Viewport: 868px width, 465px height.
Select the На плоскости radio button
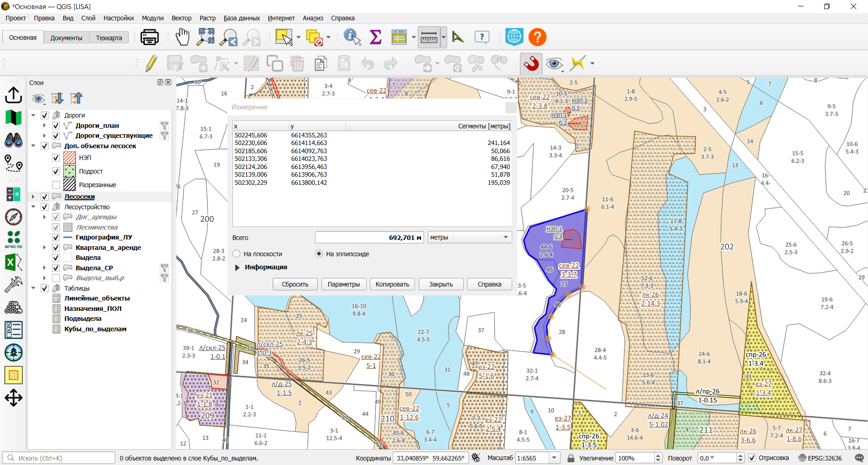(236, 254)
